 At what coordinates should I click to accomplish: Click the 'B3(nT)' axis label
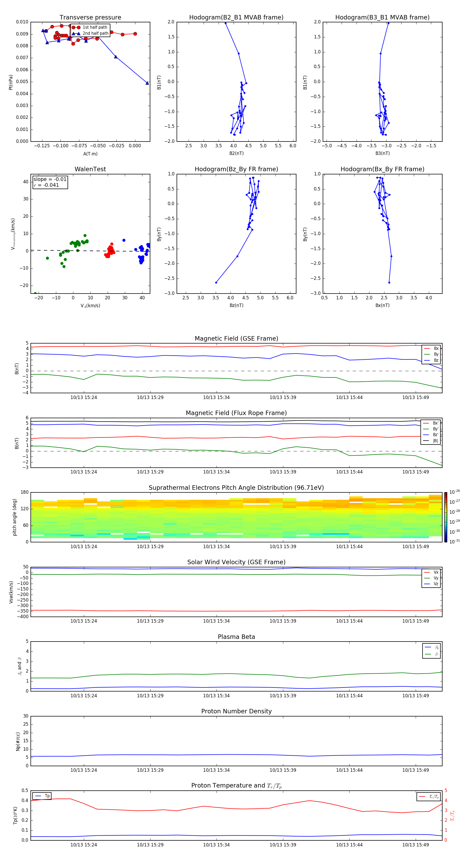[x=382, y=153]
